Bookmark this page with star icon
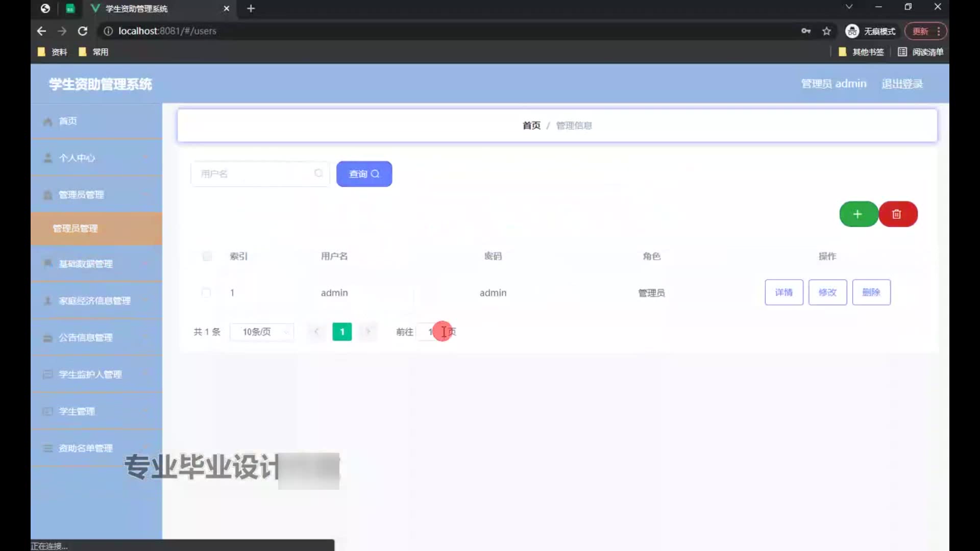Viewport: 980px width, 551px height. pyautogui.click(x=826, y=31)
